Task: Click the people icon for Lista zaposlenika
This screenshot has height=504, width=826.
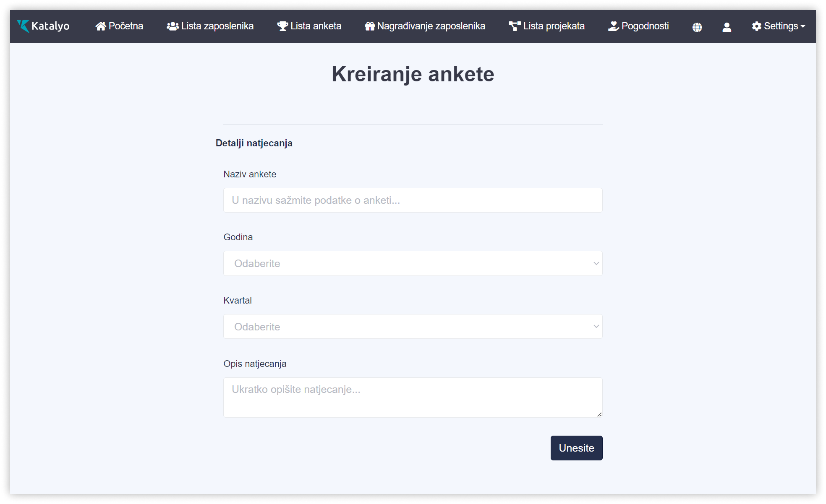Action: (x=173, y=26)
